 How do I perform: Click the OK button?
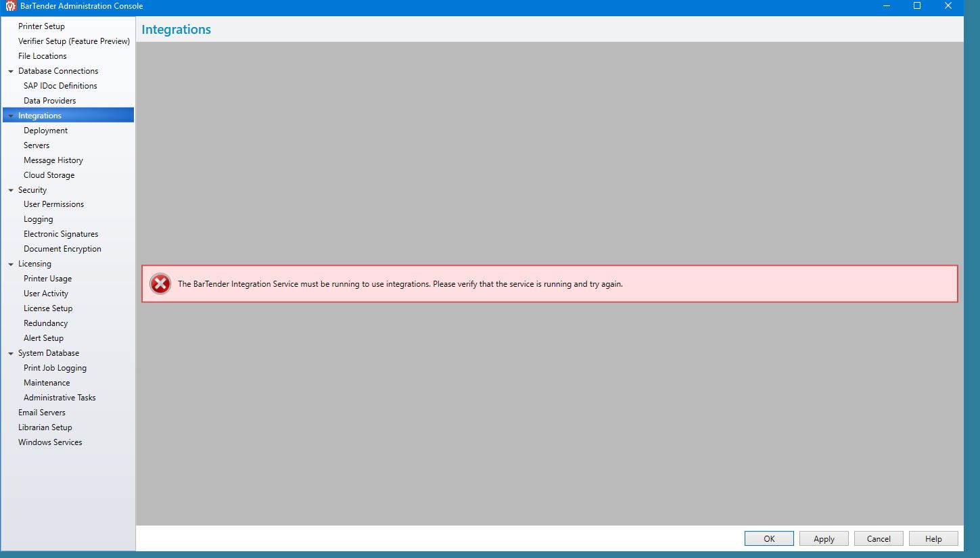pyautogui.click(x=769, y=538)
